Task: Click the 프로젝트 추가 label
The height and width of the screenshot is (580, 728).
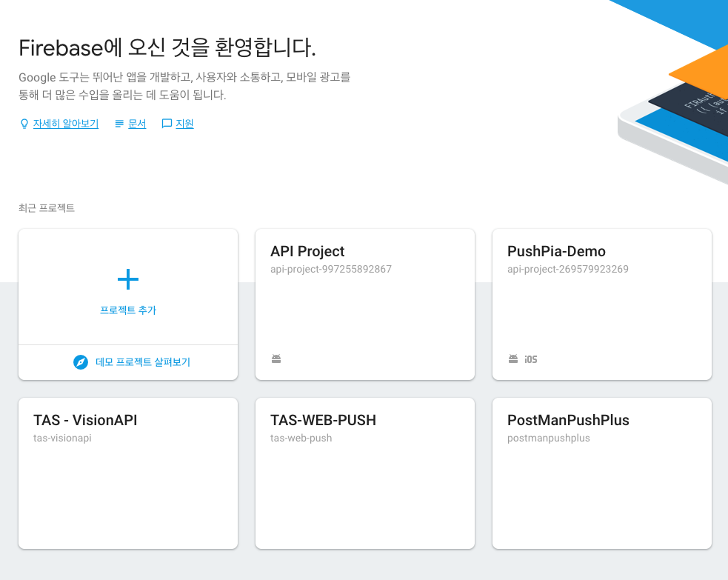Action: (128, 310)
